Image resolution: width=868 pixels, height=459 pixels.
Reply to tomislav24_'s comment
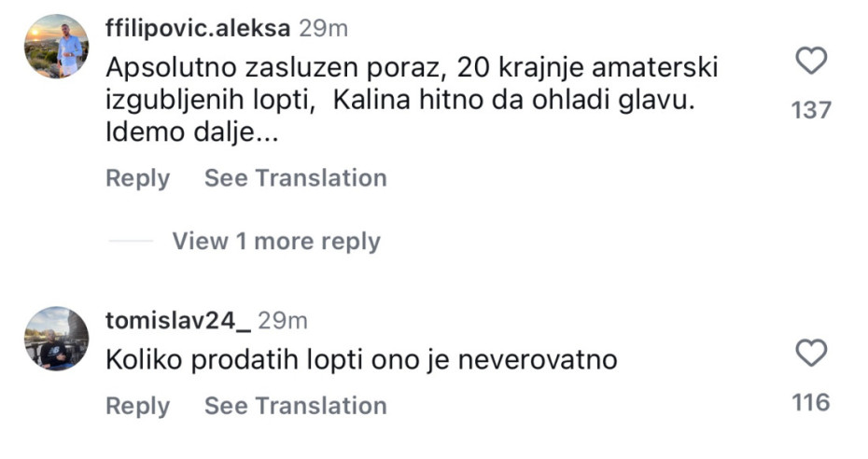[x=137, y=406]
